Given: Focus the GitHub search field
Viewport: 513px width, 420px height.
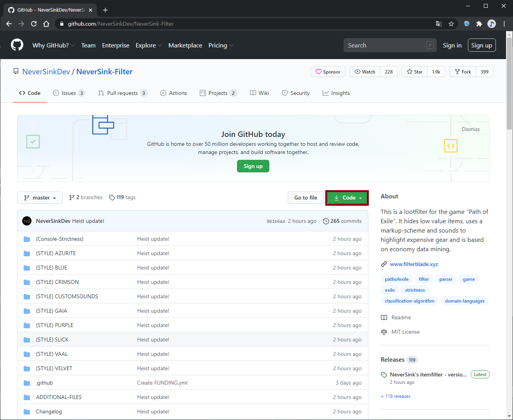Looking at the screenshot, I should 390,45.
